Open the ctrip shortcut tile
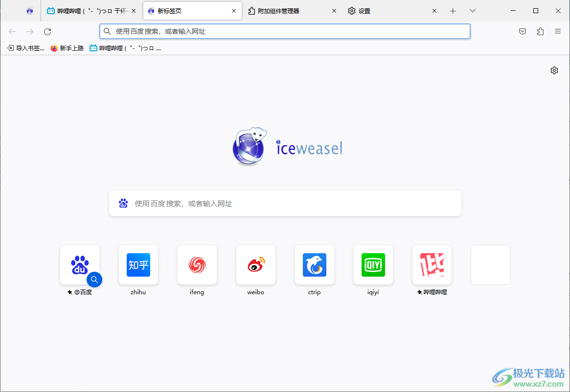This screenshot has width=570, height=392. tap(314, 265)
